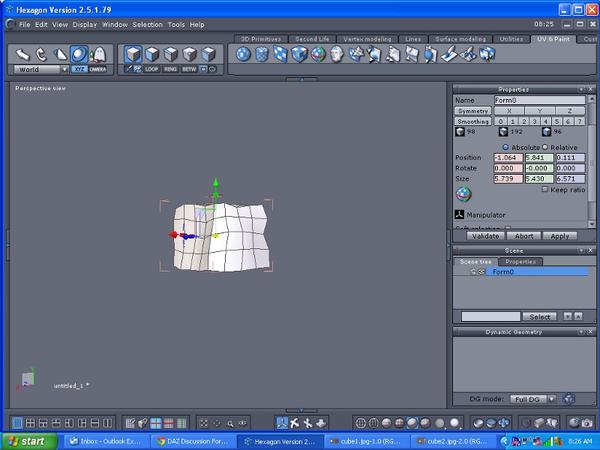Select the arrow selection tool
600x450 pixels.
[23, 54]
